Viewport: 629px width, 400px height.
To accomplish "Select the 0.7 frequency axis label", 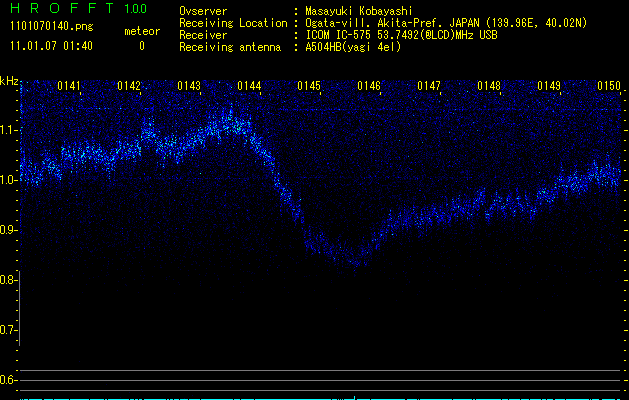I will pos(9,330).
